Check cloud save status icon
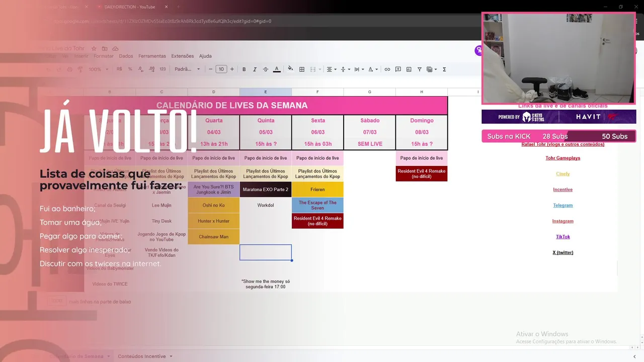Viewport: 644px width, 362px height. pyautogui.click(x=115, y=48)
